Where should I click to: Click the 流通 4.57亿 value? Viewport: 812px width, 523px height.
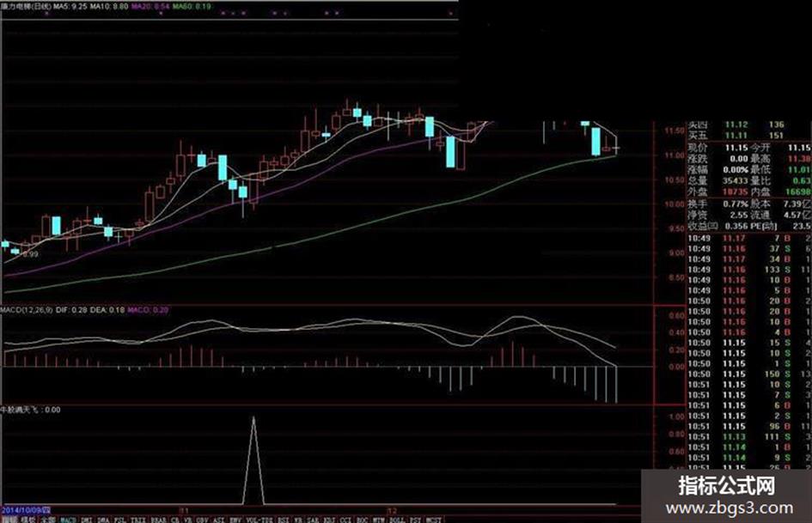[x=797, y=215]
